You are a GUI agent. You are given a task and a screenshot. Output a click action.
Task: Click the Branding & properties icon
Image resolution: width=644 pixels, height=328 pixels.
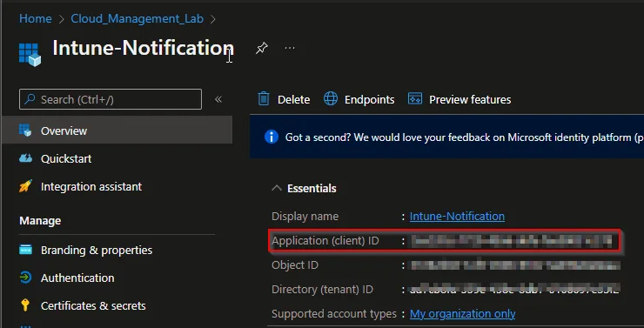pos(25,250)
